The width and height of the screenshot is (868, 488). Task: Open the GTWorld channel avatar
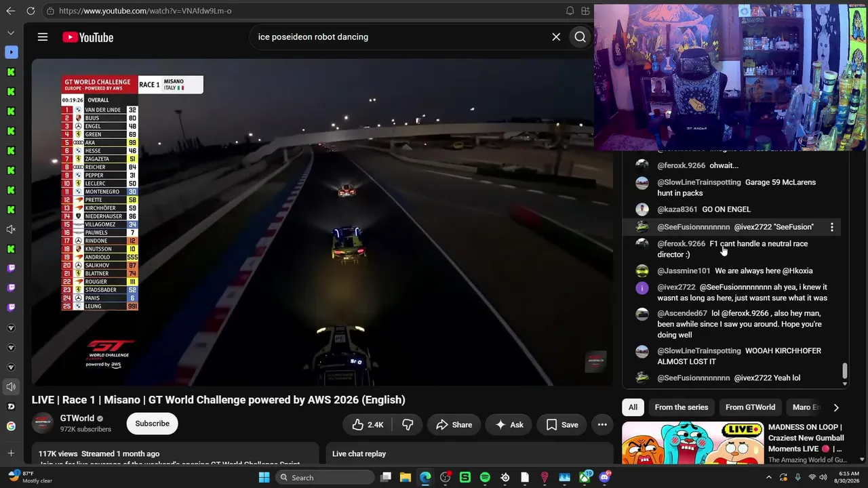(43, 424)
